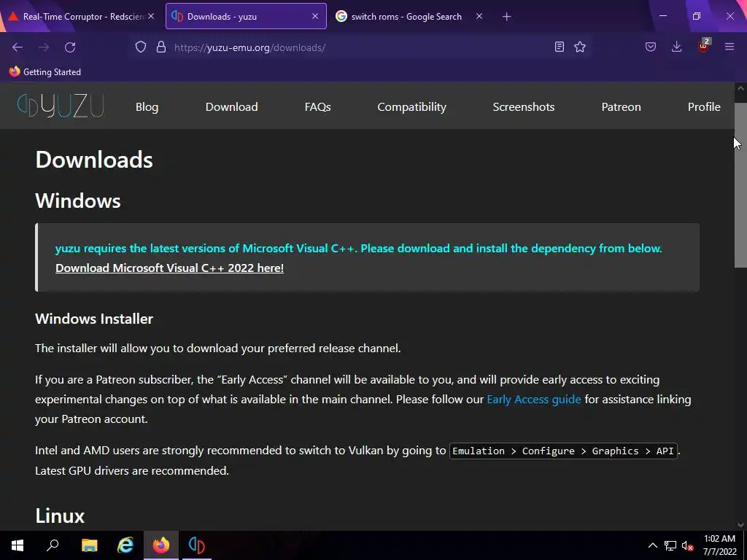This screenshot has height=560, width=747.
Task: Open the Firefox hamburger menu
Action: pos(729,47)
